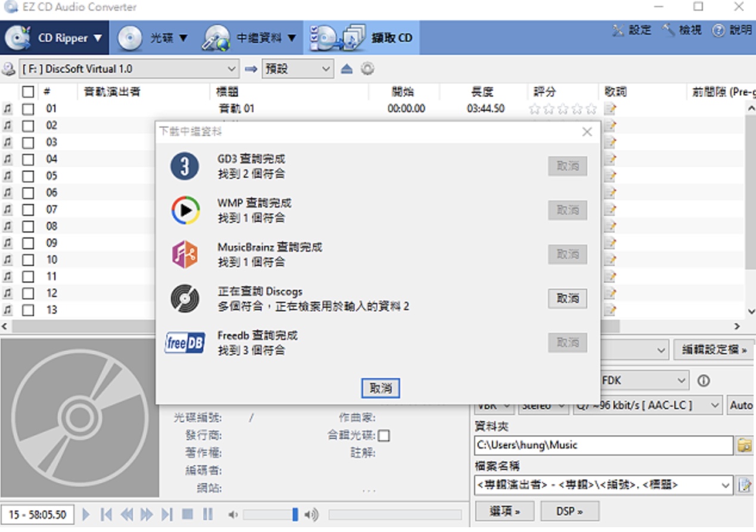Click the WMP service logo in dialog
Image resolution: width=756 pixels, height=532 pixels.
pyautogui.click(x=185, y=210)
